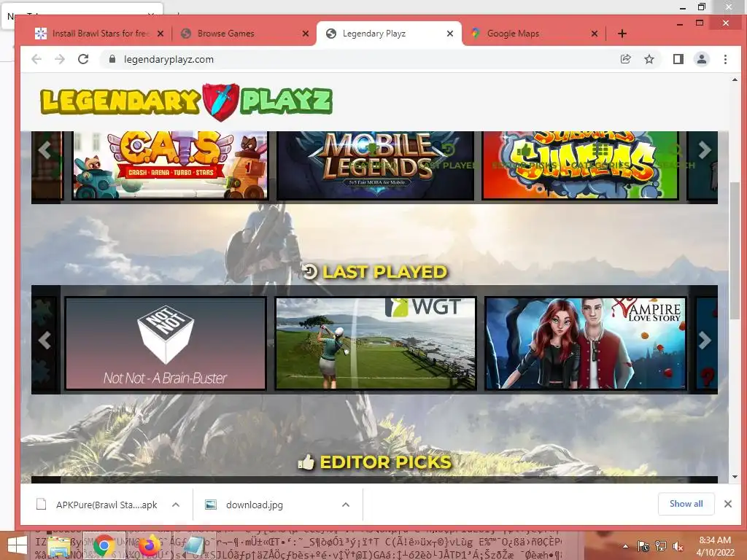Open the Action Center flag icon
This screenshot has width=747, height=560.
point(643,546)
